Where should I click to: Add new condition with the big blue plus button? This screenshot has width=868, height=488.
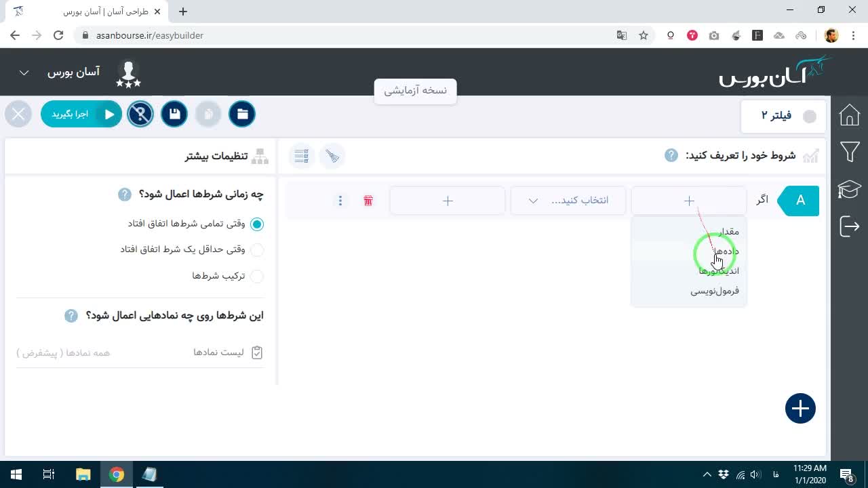pyautogui.click(x=800, y=409)
